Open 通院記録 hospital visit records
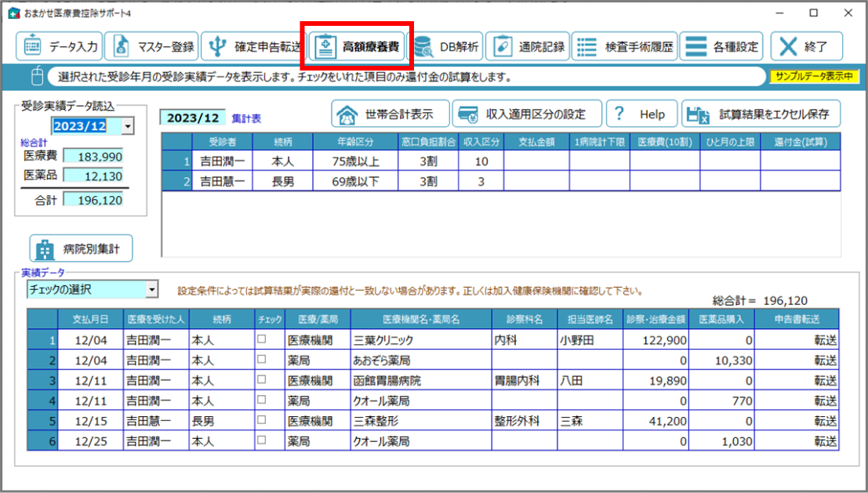The image size is (868, 493). coord(528,47)
